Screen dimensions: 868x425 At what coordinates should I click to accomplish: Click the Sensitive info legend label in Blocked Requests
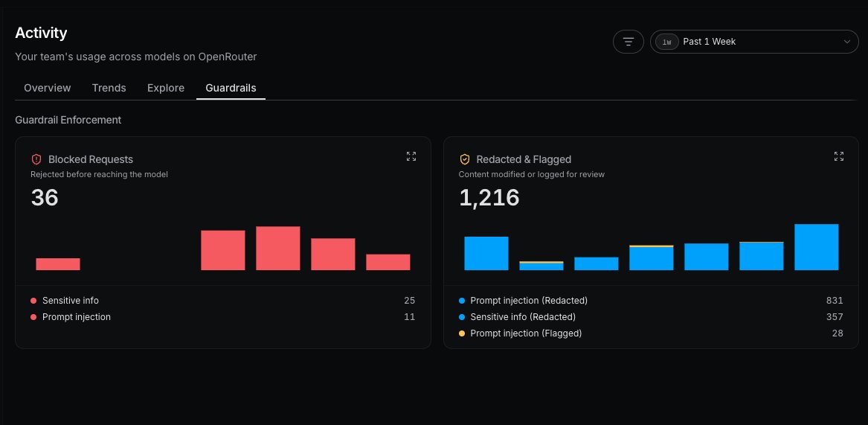point(71,301)
